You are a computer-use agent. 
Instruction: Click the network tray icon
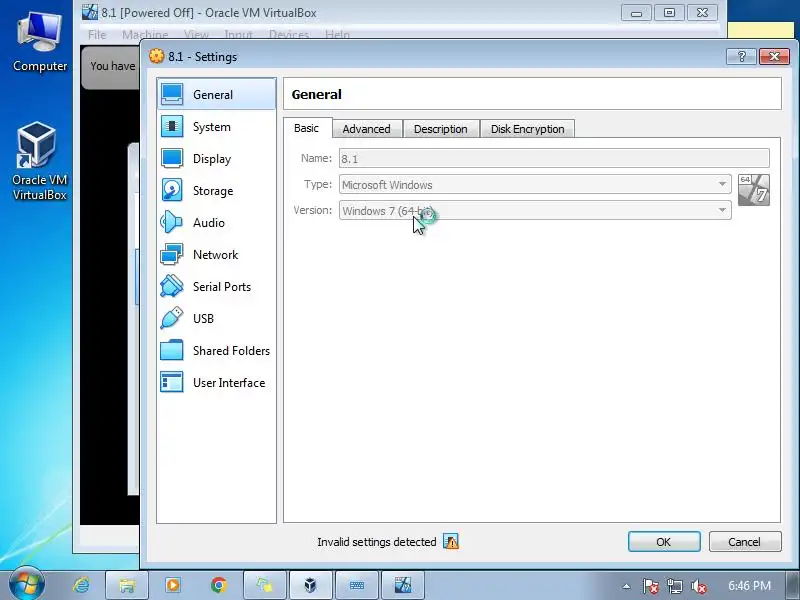tap(675, 586)
